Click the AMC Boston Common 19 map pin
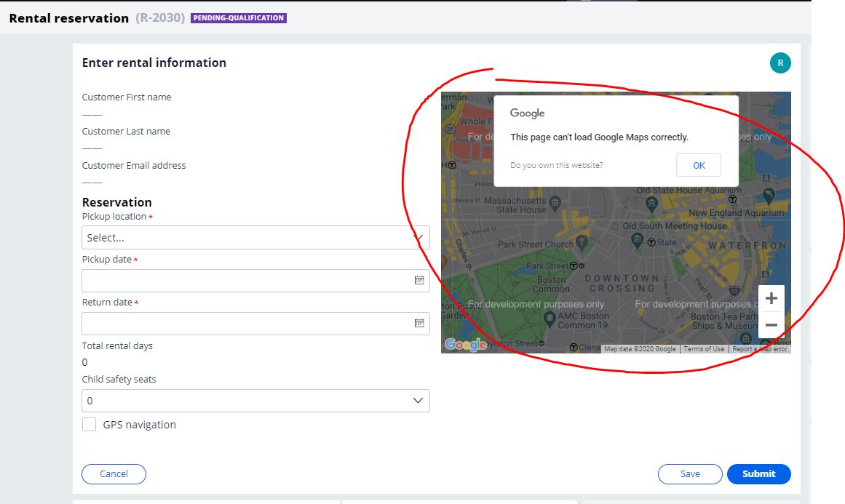Viewport: 845px width, 504px height. (x=550, y=319)
